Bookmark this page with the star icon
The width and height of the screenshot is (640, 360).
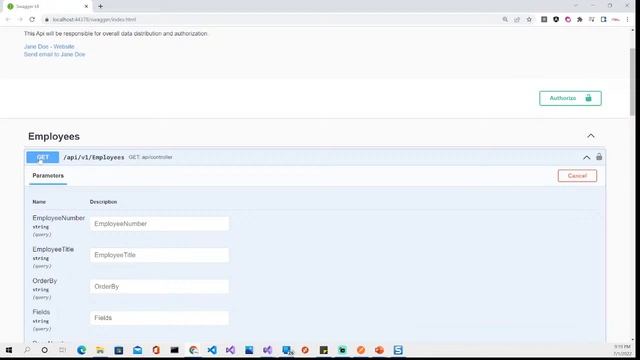[x=529, y=19]
